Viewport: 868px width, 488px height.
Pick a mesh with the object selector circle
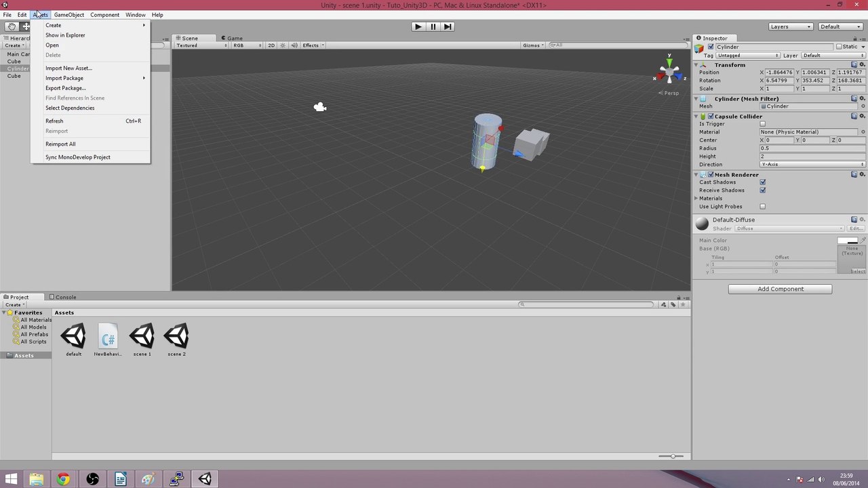pos(863,106)
